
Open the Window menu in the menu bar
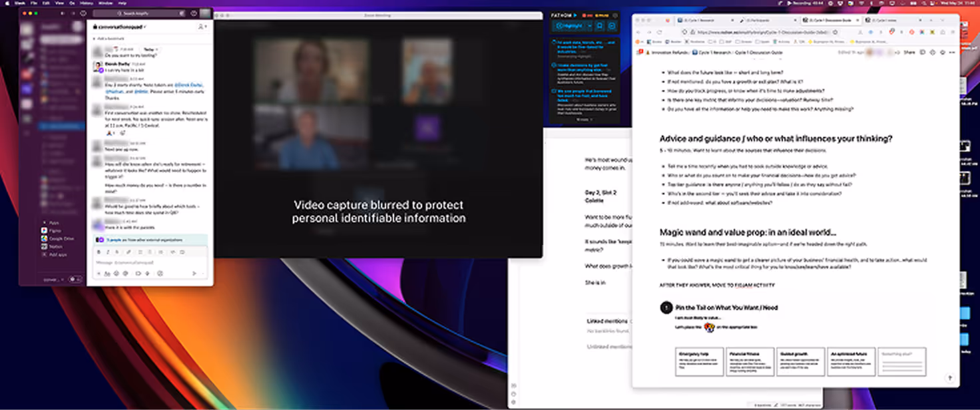click(105, 3)
